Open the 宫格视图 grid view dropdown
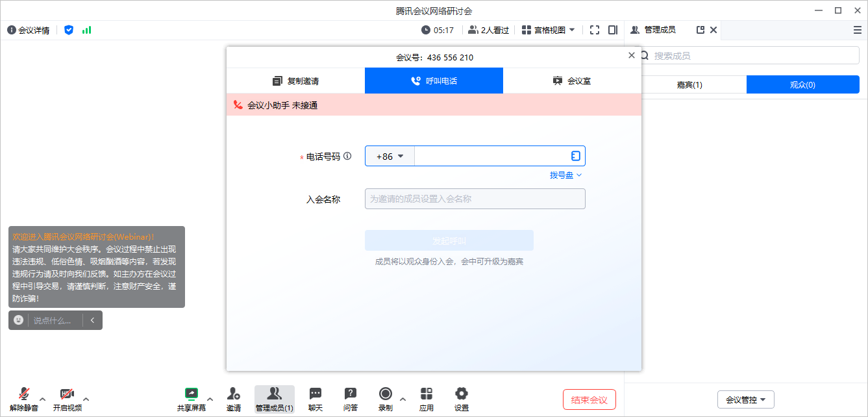Viewport: 868px width, 417px height. tap(549, 30)
